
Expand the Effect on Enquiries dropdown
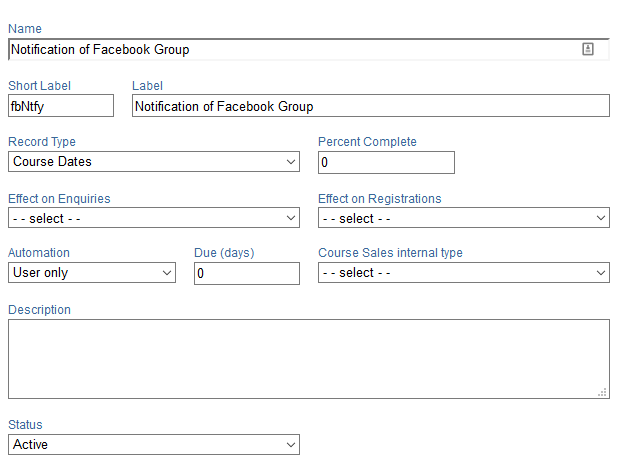tap(154, 218)
